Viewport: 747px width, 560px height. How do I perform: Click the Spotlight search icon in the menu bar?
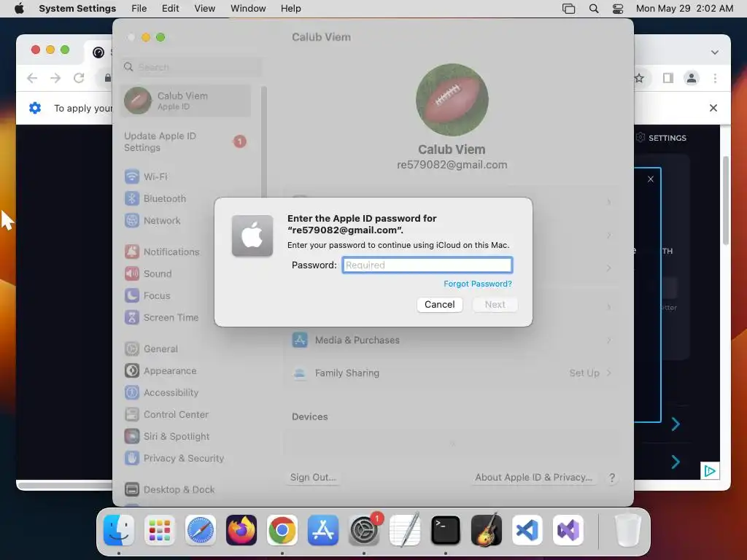click(594, 9)
